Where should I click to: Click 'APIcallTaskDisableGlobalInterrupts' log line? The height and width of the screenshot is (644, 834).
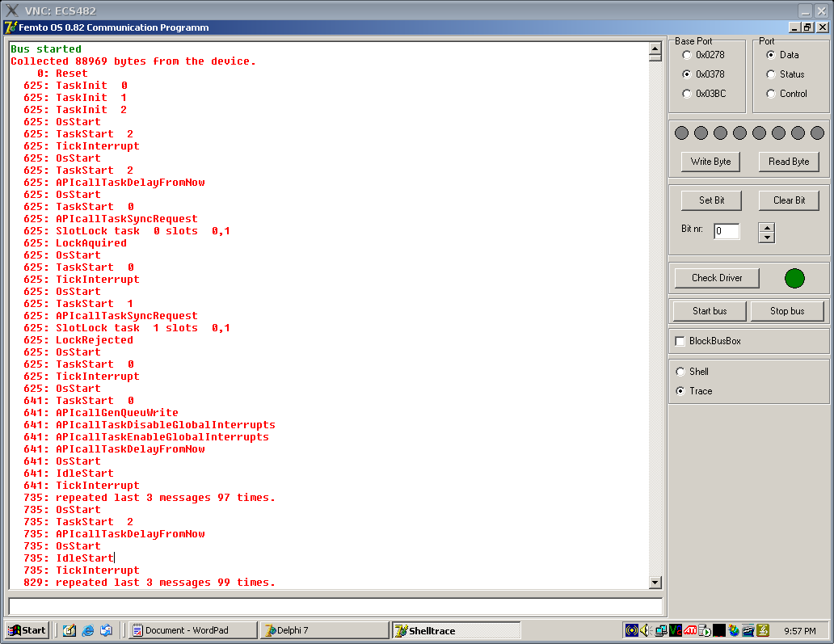tap(150, 425)
